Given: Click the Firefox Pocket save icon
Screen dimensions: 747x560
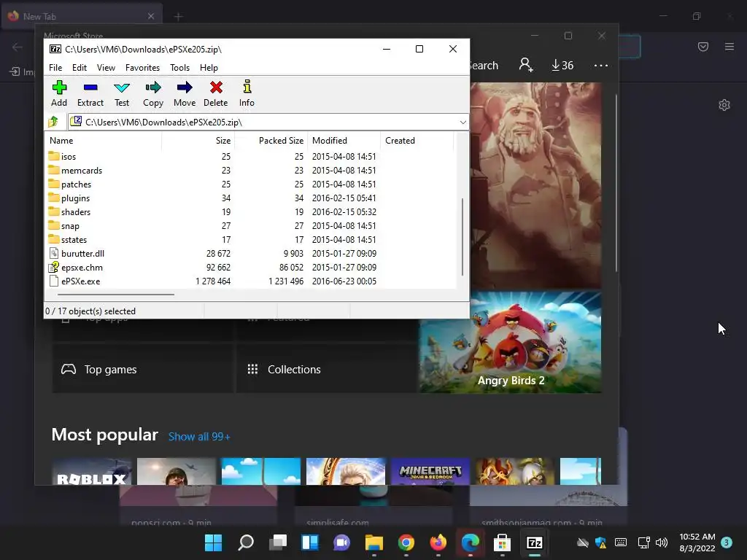Looking at the screenshot, I should tap(703, 47).
